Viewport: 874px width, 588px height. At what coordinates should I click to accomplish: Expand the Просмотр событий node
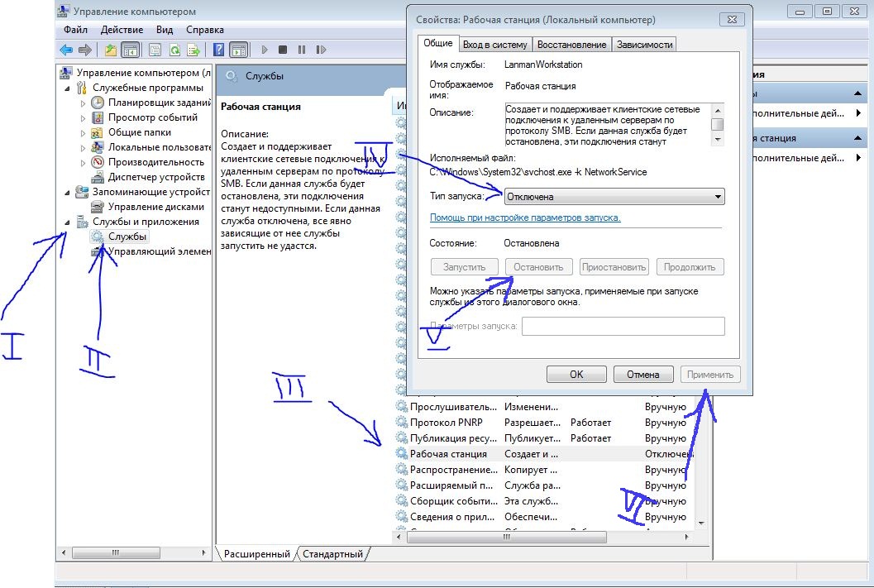point(83,118)
